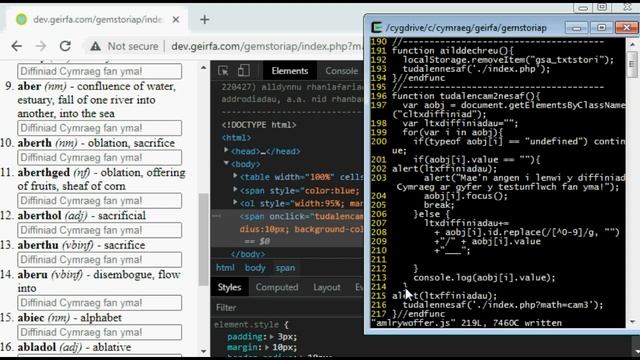Place cursor on function ailddechreu line
Screen dimensions: 640x360
pyautogui.click(x=452, y=51)
